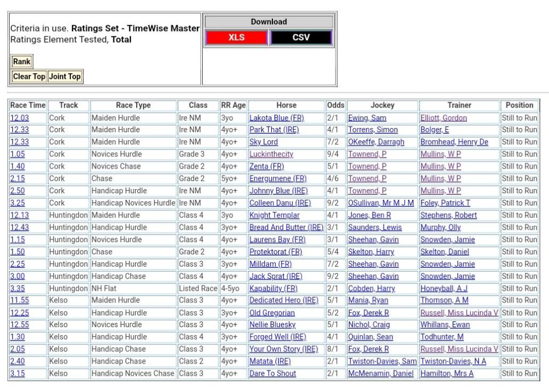Open the 3.15 Kelso race link
Screen dimensions: 549x392
17,373
